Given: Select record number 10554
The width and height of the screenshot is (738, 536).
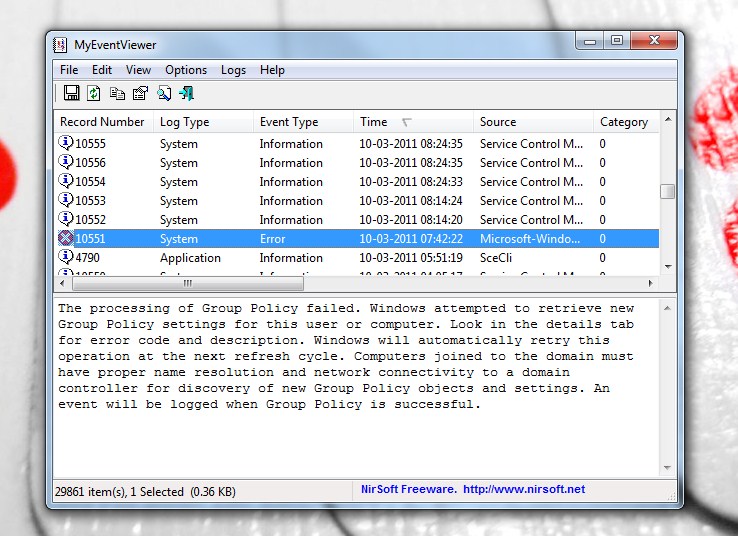Looking at the screenshot, I should tap(90, 182).
